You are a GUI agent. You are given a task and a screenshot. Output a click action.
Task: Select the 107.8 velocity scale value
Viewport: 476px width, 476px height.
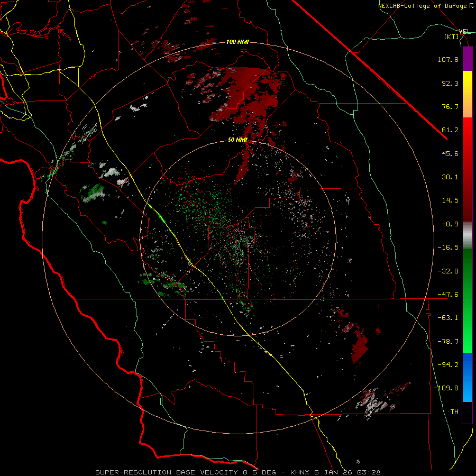(448, 59)
